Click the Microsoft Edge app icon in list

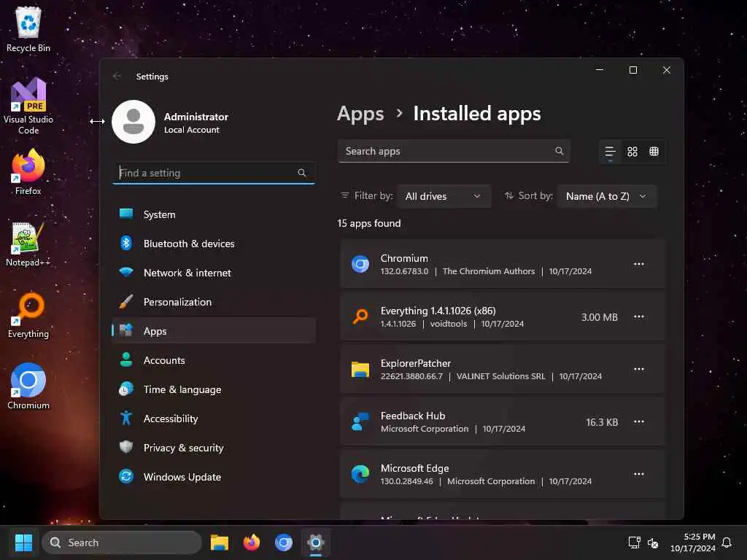360,474
